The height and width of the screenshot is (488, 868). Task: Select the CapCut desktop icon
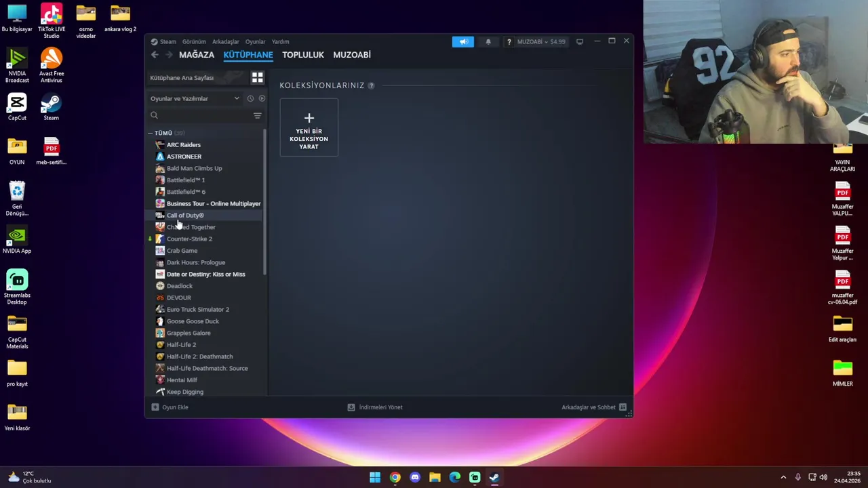coord(17,106)
